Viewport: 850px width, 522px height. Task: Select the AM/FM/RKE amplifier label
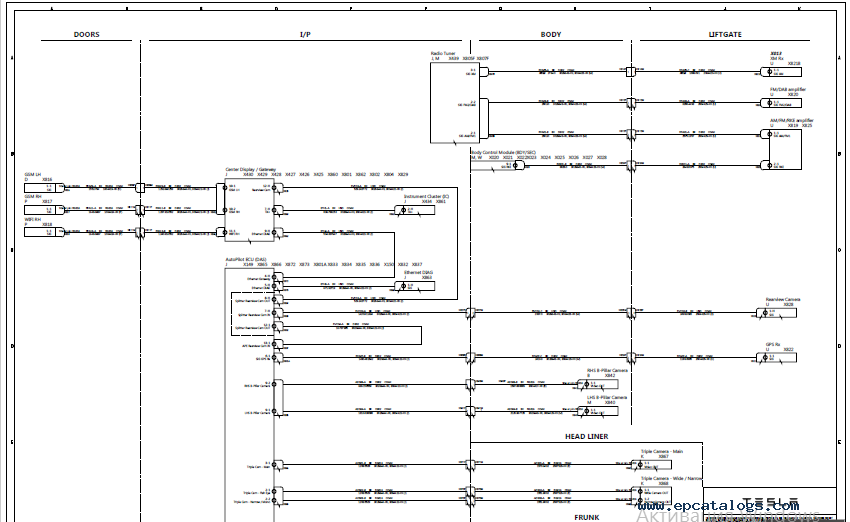coord(791,120)
